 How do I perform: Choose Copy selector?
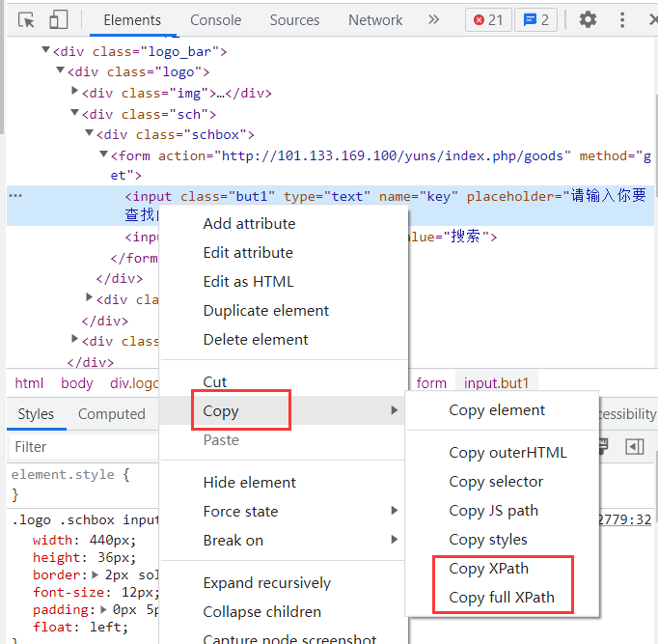[496, 482]
